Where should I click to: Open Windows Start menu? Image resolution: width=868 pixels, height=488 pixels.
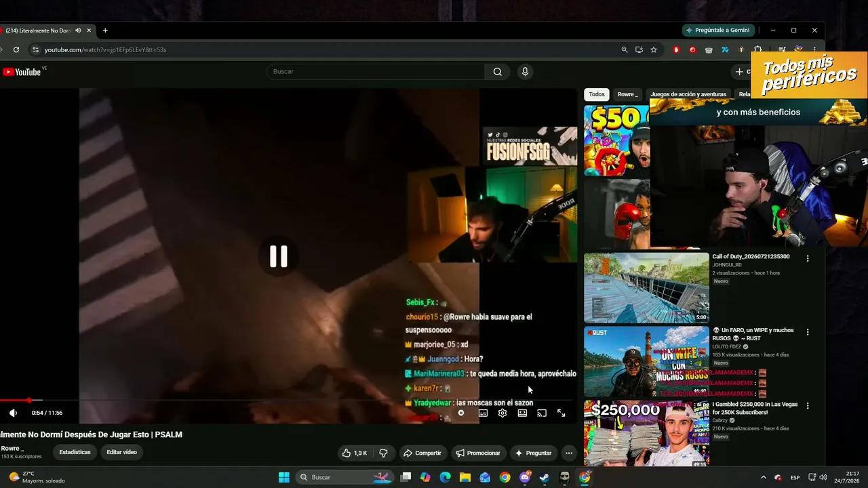(x=284, y=477)
